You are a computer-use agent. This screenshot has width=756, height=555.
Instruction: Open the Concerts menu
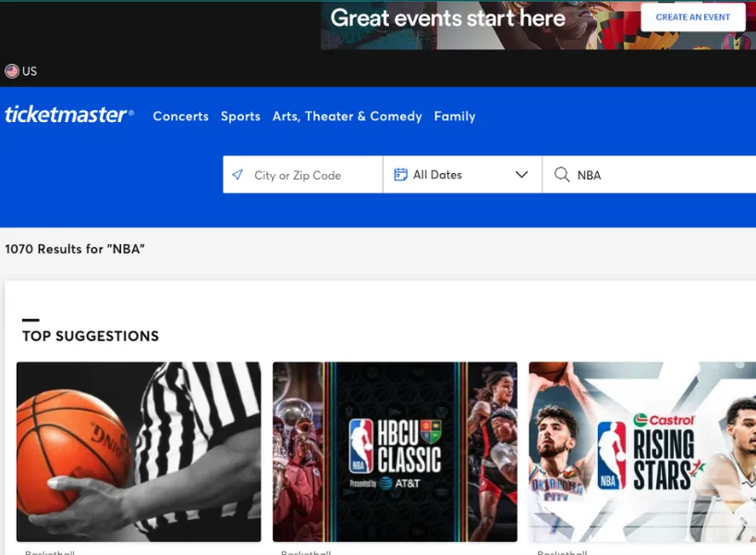(180, 117)
